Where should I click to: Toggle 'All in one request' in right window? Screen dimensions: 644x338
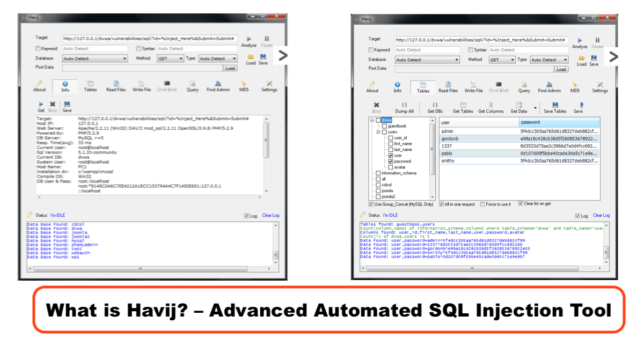click(x=441, y=204)
